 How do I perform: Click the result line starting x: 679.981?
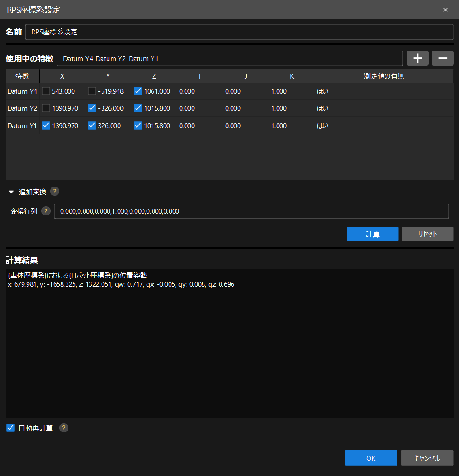[x=121, y=284]
